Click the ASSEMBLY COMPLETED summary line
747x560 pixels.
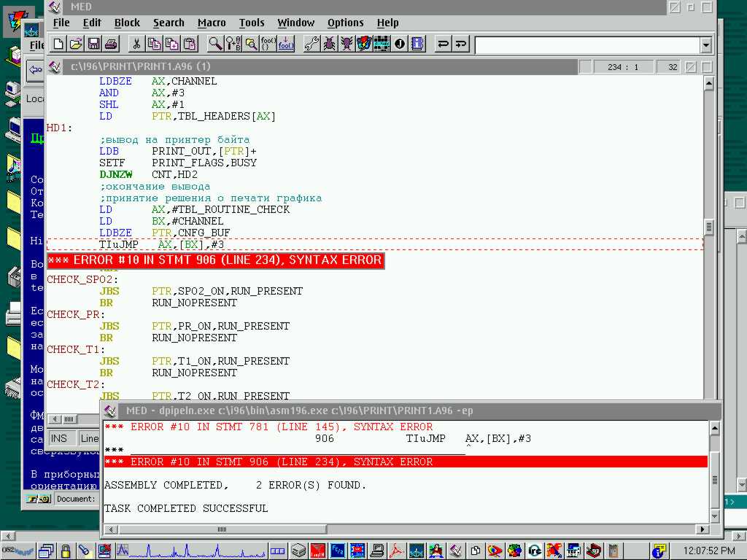pyautogui.click(x=235, y=485)
